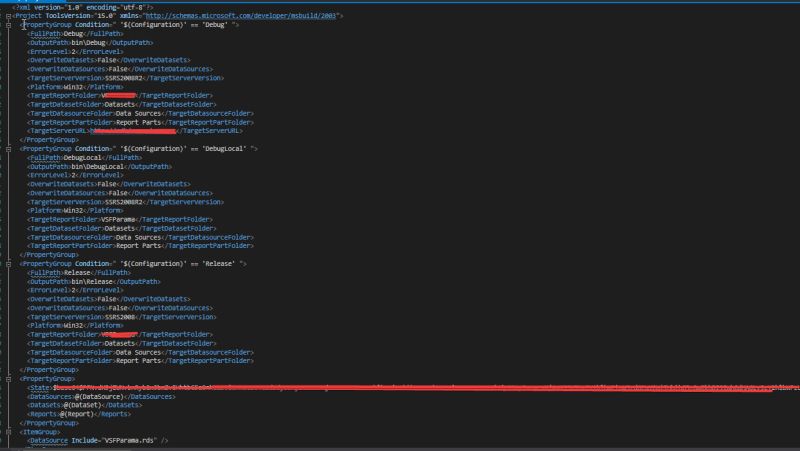Click the FullPath value Release
Screen dimensions: 800x451
tap(77, 272)
